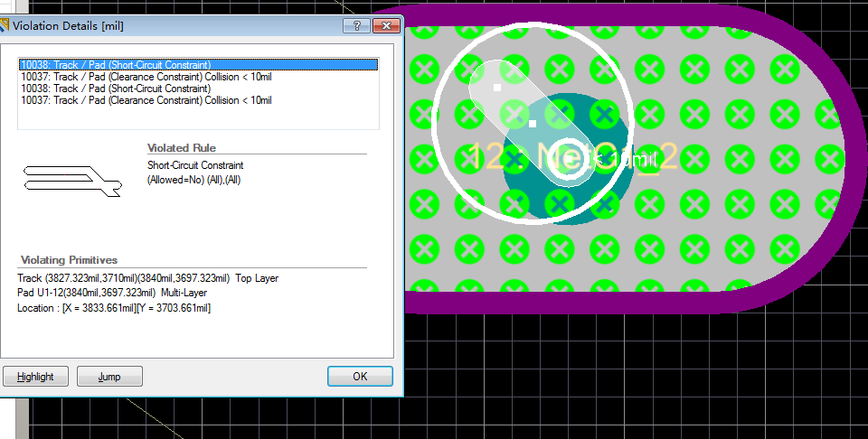
Task: Click the Highlight button
Action: [x=35, y=377]
